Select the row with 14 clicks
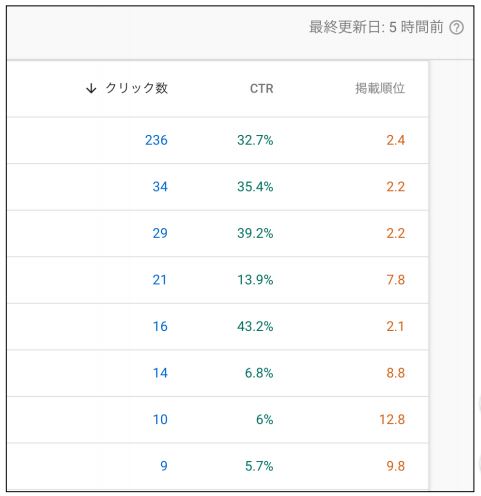The width and height of the screenshot is (481, 496). pos(217,373)
